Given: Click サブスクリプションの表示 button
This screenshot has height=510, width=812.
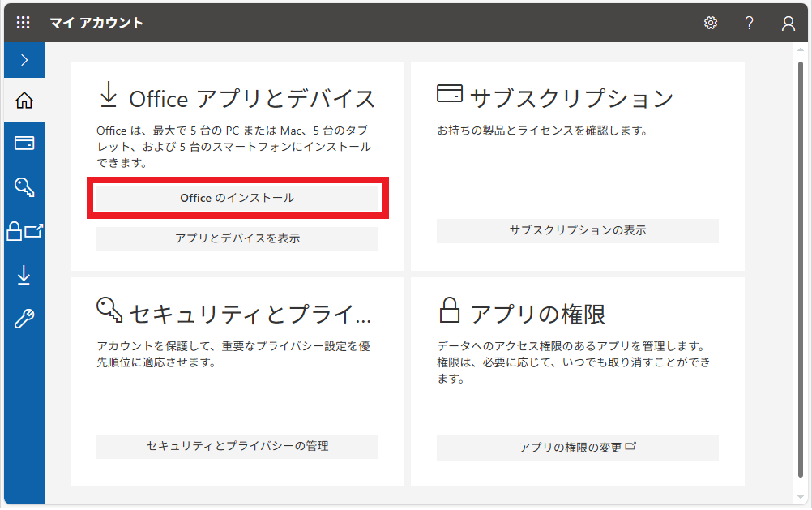Looking at the screenshot, I should pyautogui.click(x=578, y=230).
